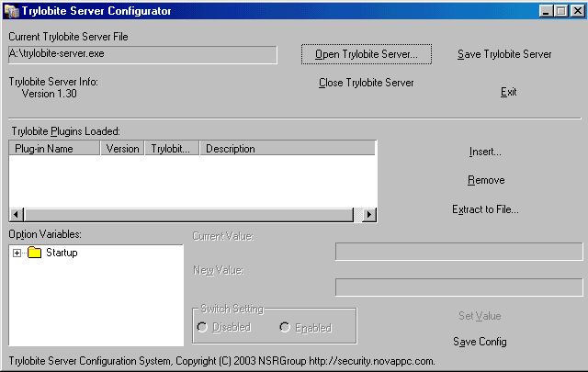Click the Save Config button
This screenshot has width=588, height=372.
tap(480, 342)
